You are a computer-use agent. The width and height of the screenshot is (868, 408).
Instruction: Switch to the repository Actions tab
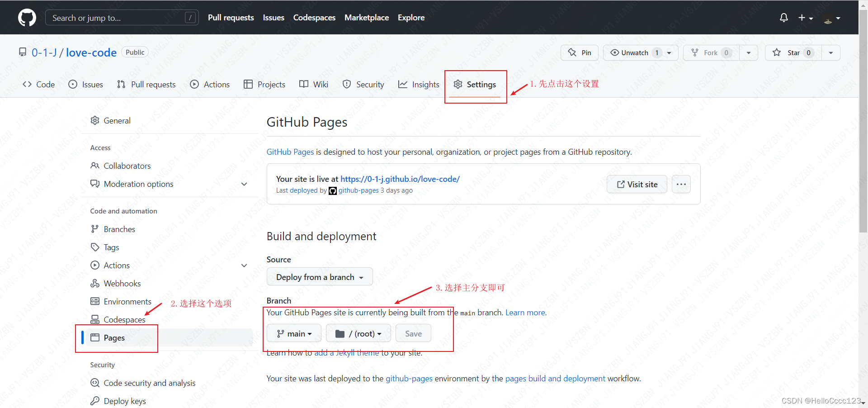pos(210,84)
